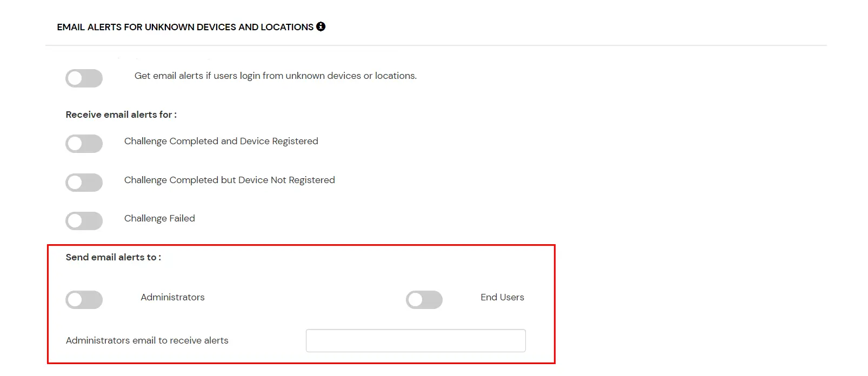Toggle the Challenge Completed and Device Registered switch
The width and height of the screenshot is (868, 376).
pos(84,143)
